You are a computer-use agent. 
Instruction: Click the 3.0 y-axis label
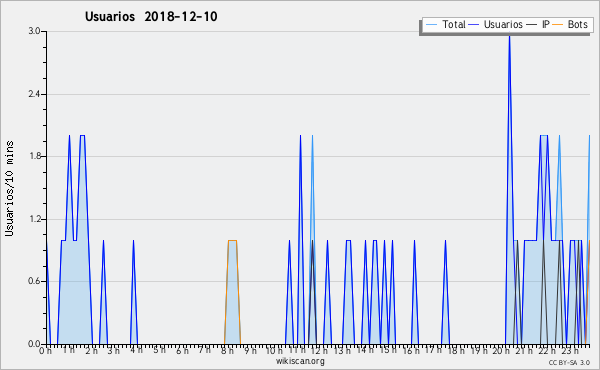34,31
